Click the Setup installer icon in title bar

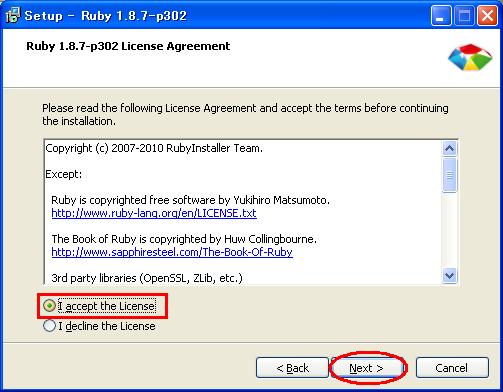coord(13,15)
